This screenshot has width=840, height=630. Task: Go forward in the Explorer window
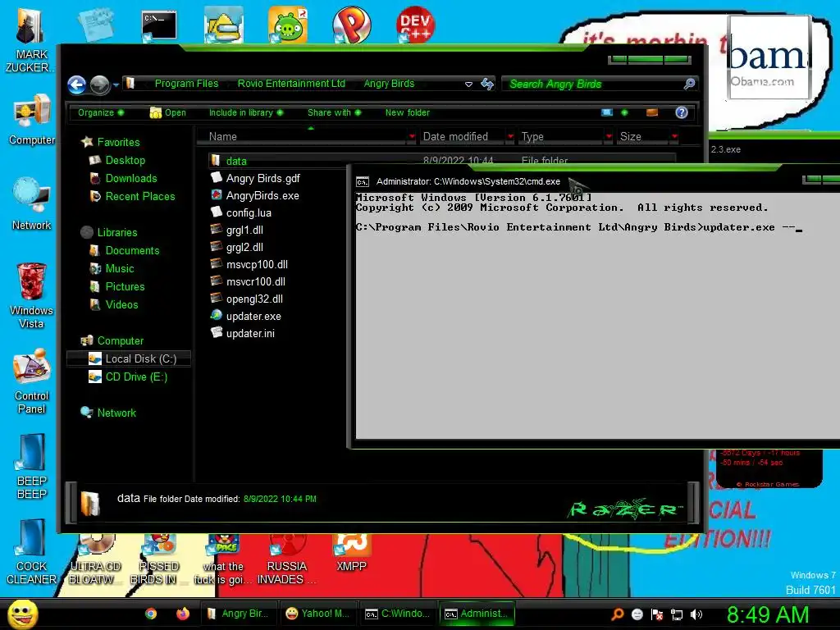99,84
